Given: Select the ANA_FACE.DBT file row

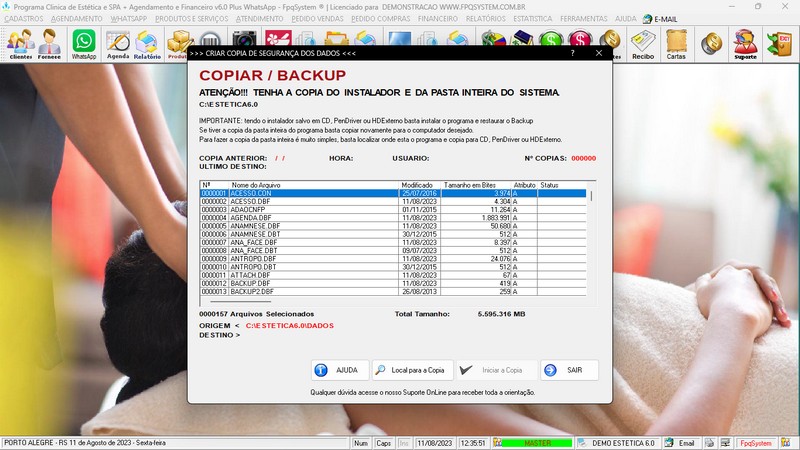Looking at the screenshot, I should click(393, 251).
